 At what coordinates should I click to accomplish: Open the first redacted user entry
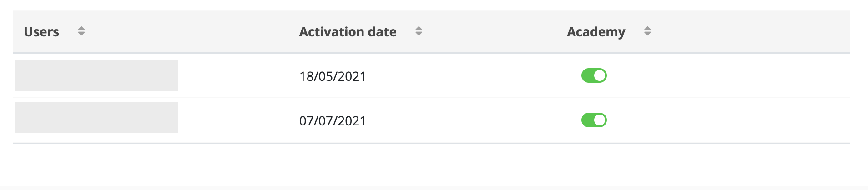(96, 75)
